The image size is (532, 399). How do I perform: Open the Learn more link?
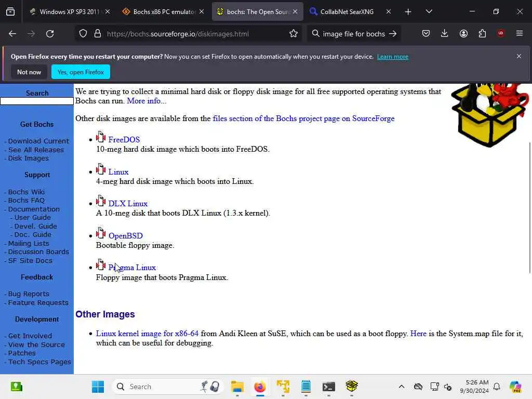(393, 57)
